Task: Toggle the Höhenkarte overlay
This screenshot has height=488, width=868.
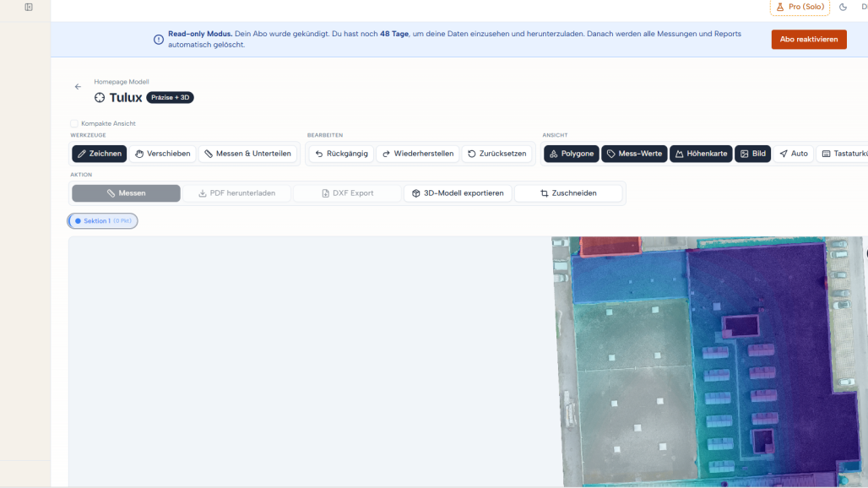Action: [702, 154]
